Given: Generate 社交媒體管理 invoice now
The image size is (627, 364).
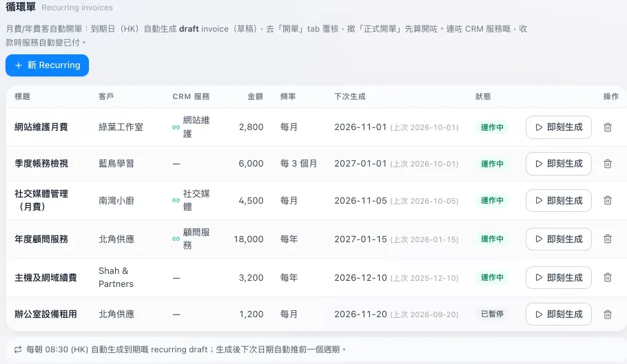Looking at the screenshot, I should [x=559, y=200].
